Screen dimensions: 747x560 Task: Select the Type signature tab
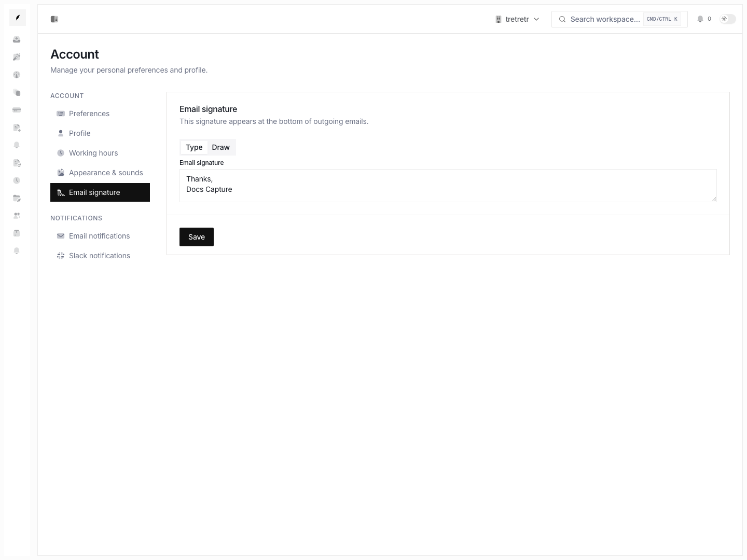tap(195, 147)
